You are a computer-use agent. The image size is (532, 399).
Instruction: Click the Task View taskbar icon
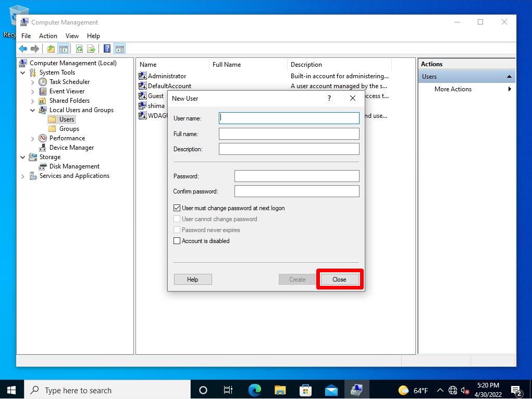[228, 390]
